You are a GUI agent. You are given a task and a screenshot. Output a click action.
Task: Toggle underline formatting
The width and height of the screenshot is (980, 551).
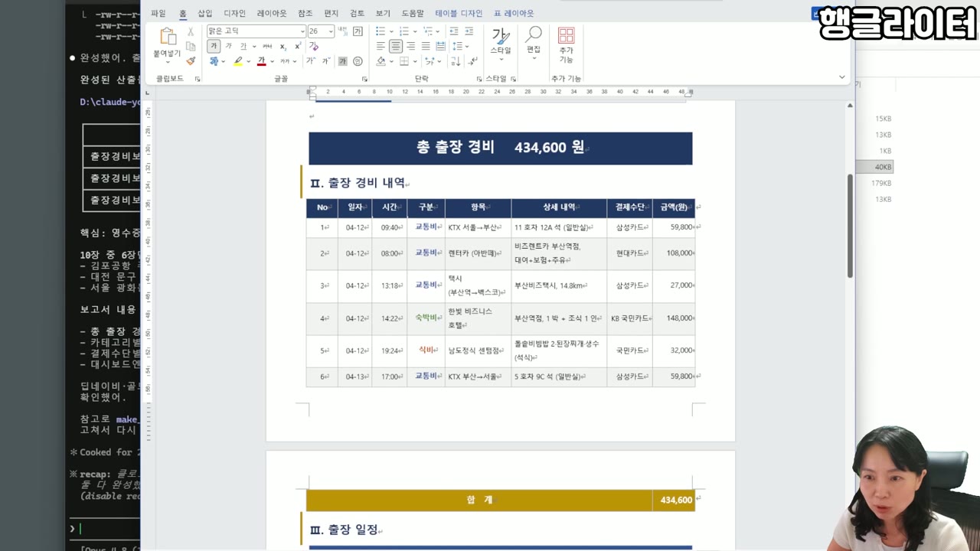[x=243, y=46]
